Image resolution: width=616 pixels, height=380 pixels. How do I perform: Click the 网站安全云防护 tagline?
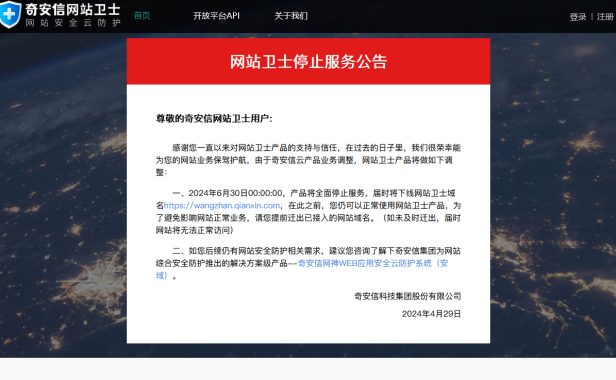[x=73, y=23]
